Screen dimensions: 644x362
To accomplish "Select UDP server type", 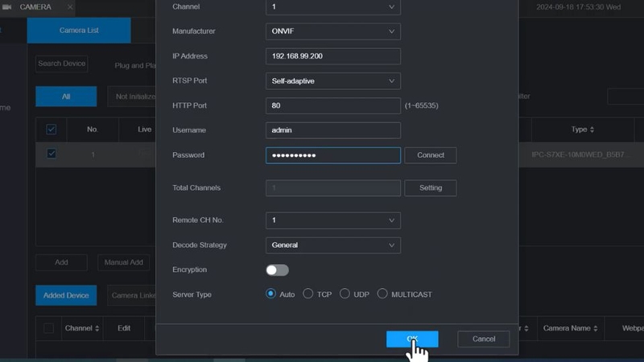I will (345, 294).
